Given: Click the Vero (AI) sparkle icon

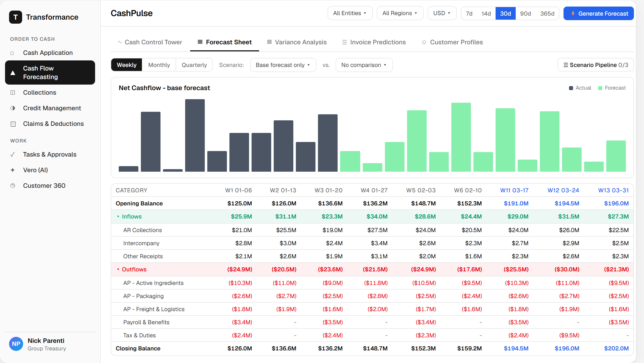Looking at the screenshot, I should (x=13, y=170).
